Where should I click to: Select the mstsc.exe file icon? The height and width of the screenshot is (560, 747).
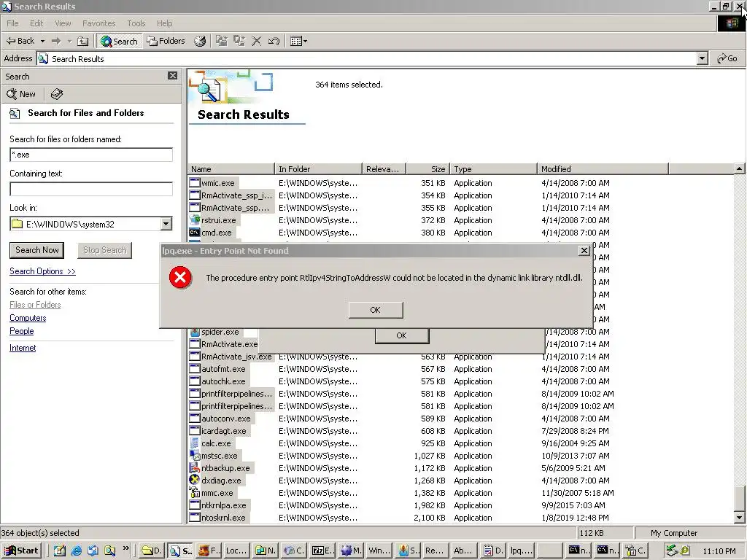pyautogui.click(x=194, y=456)
